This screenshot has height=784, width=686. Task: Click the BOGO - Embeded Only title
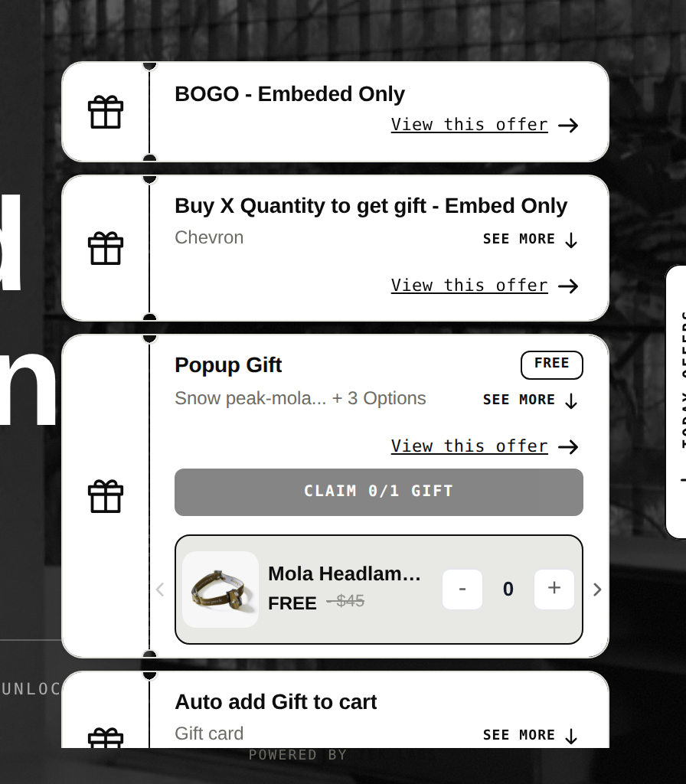tap(289, 94)
